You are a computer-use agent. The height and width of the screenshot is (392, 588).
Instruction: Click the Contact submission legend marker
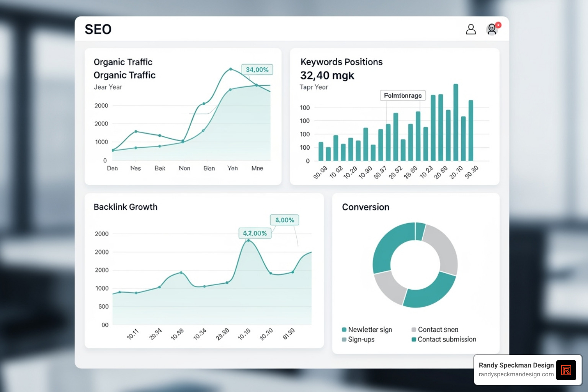(414, 340)
